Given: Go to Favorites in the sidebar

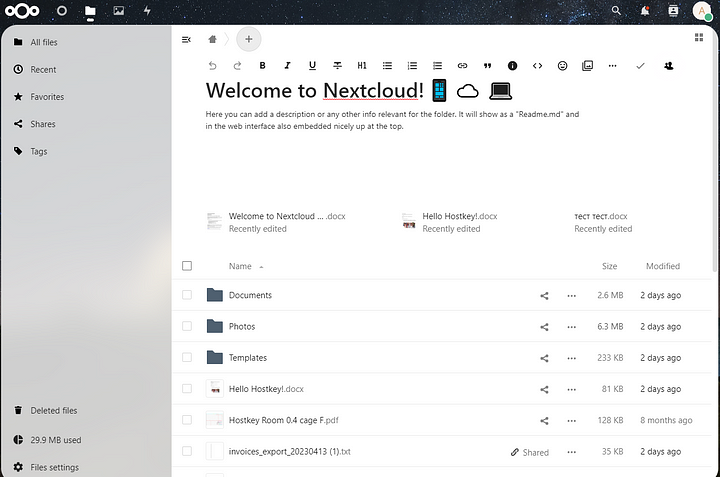Looking at the screenshot, I should (47, 97).
